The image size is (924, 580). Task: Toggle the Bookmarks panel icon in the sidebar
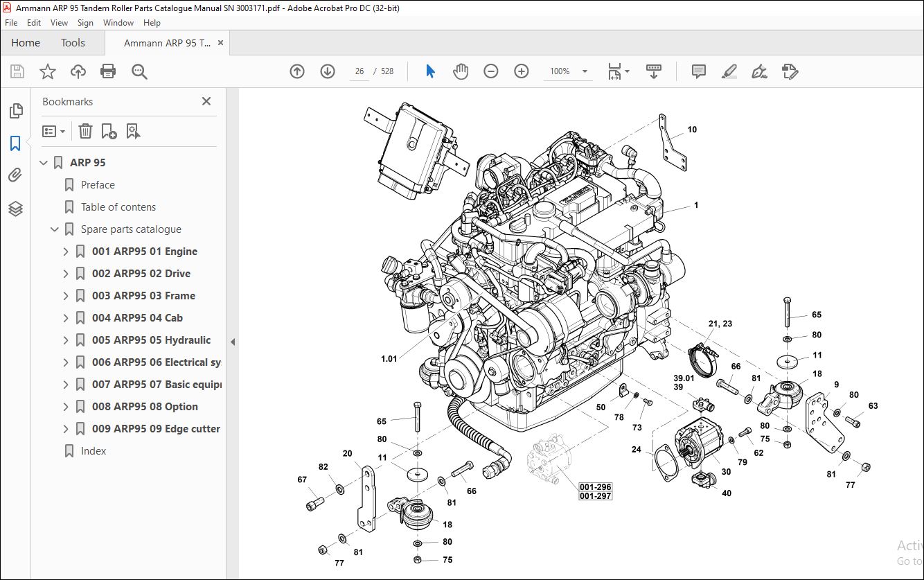[15, 143]
